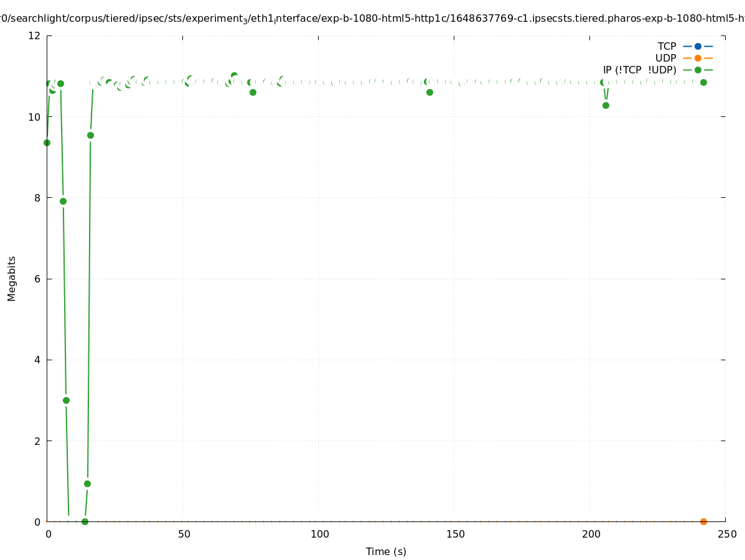Click the Megabits y-axis label
Viewport: 745px width, 560px height.
click(12, 278)
